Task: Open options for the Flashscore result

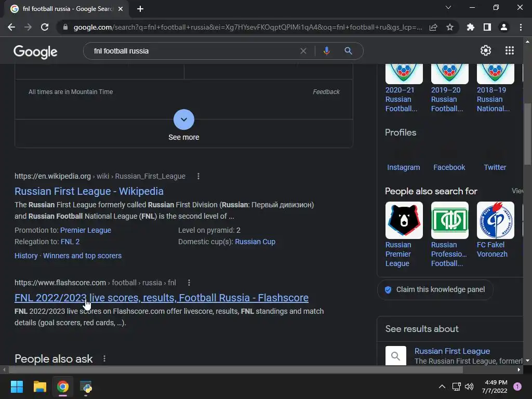Action: tap(189, 283)
